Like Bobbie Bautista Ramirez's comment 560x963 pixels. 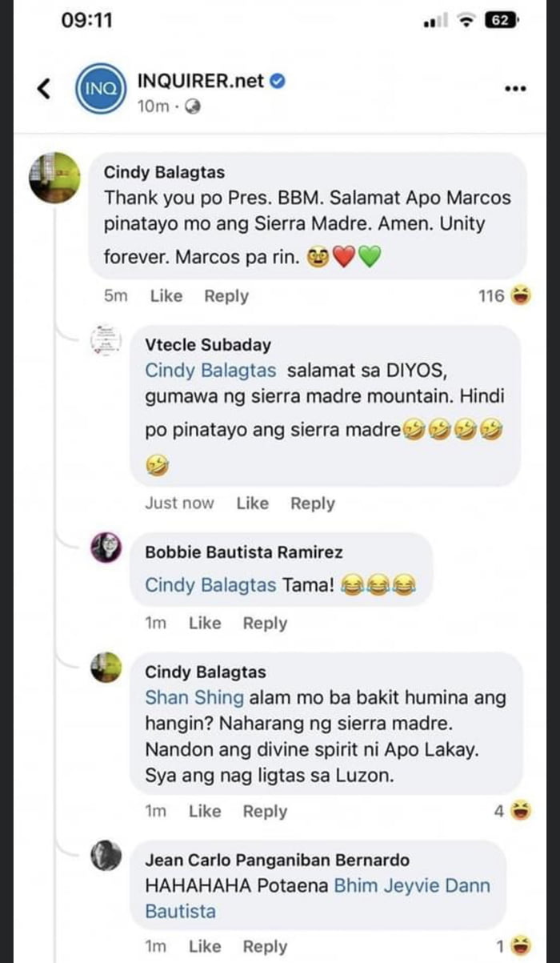(x=205, y=623)
